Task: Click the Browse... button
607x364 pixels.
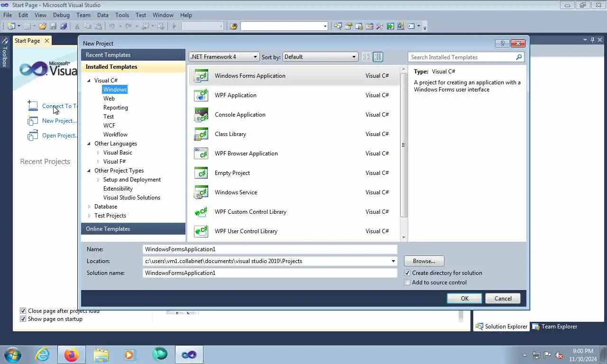Action: [x=424, y=261]
